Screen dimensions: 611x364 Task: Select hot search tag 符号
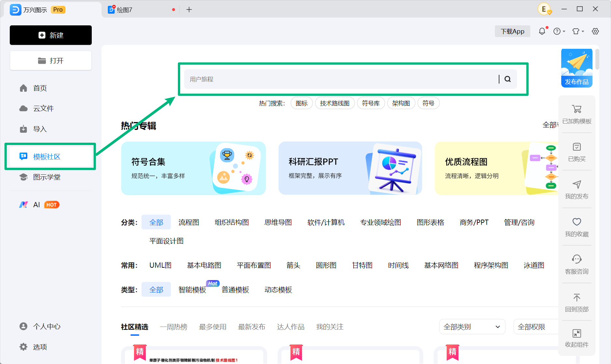tap(428, 103)
